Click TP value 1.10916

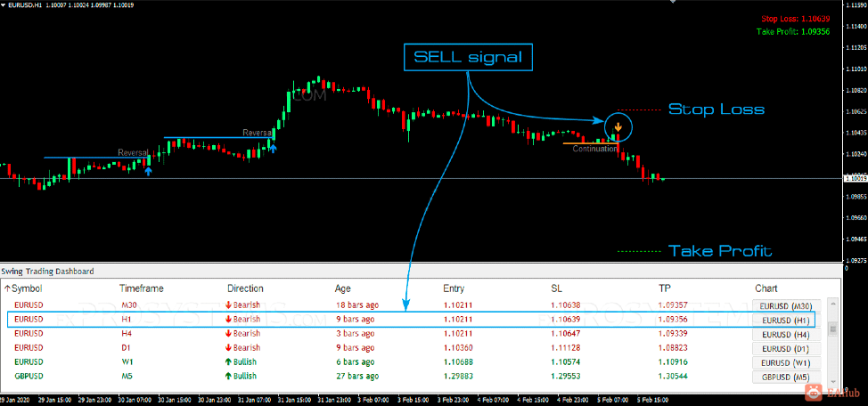673,362
